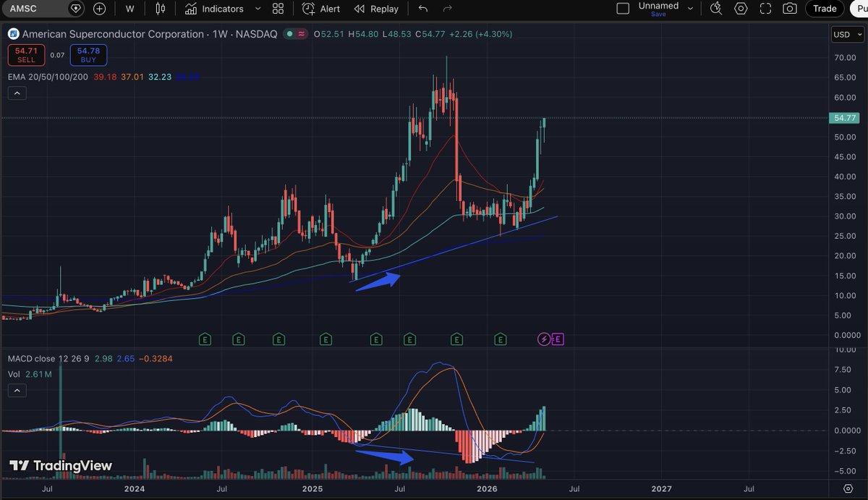Click the 54.71 SELL button
The image size is (868, 500).
coord(26,55)
